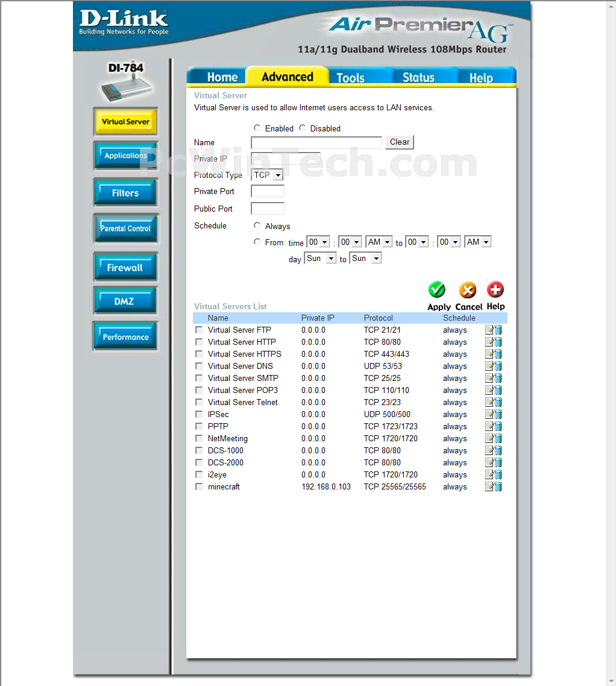Image resolution: width=616 pixels, height=686 pixels.
Task: Edit the Virtual Server HTTP entry
Action: pyautogui.click(x=489, y=342)
